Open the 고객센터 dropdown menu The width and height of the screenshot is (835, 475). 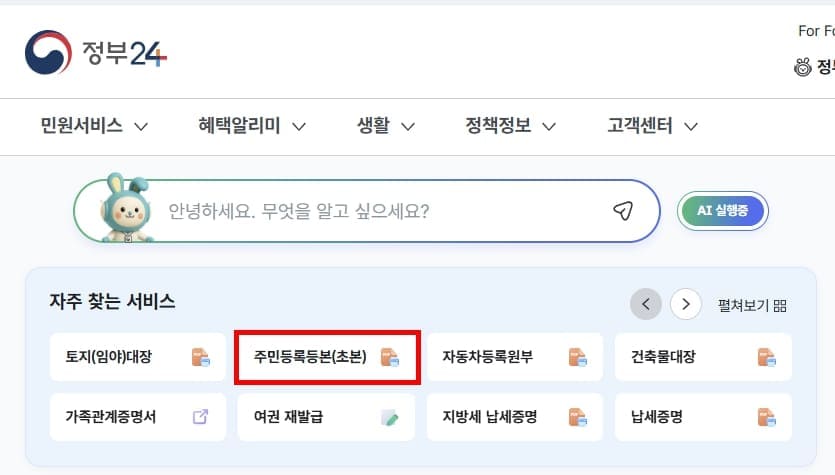click(x=652, y=126)
